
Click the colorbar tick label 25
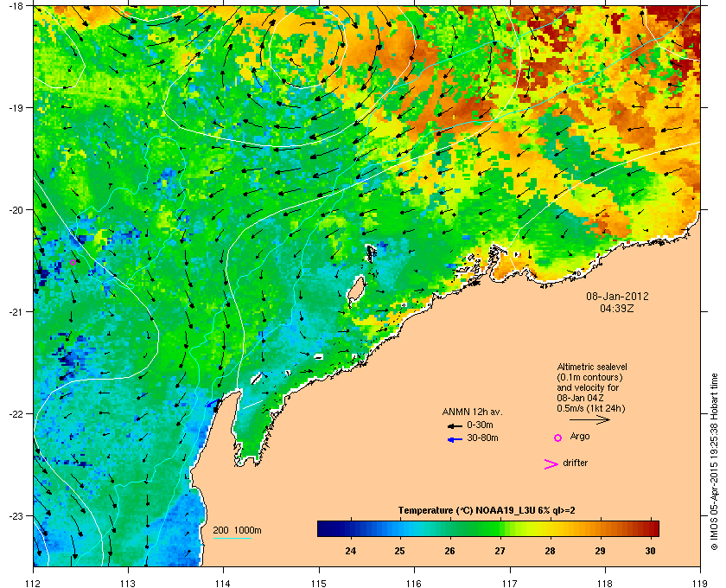[399, 551]
